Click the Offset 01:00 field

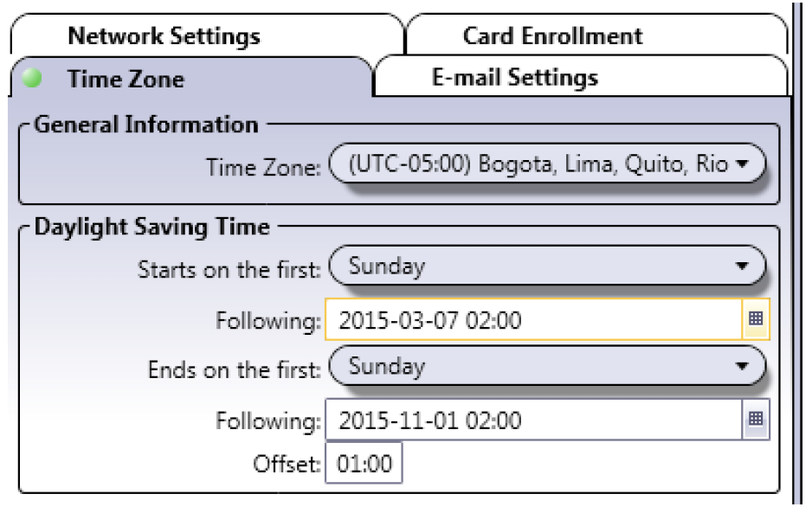(364, 463)
